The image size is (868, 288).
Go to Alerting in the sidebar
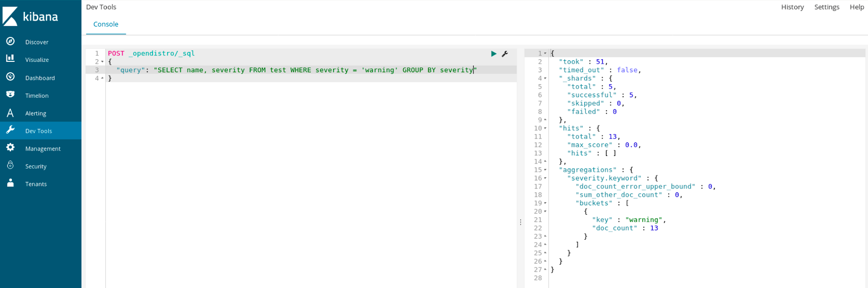[x=36, y=114]
